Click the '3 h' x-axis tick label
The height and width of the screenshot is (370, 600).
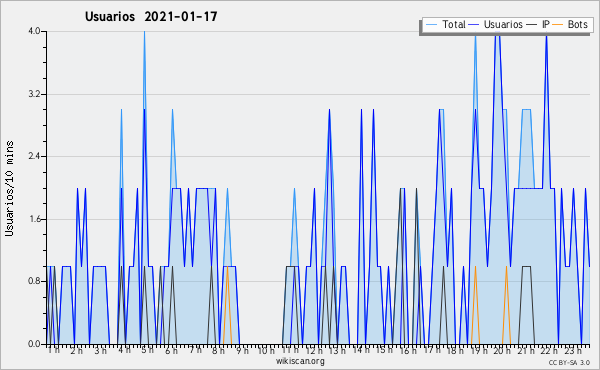[x=100, y=350]
